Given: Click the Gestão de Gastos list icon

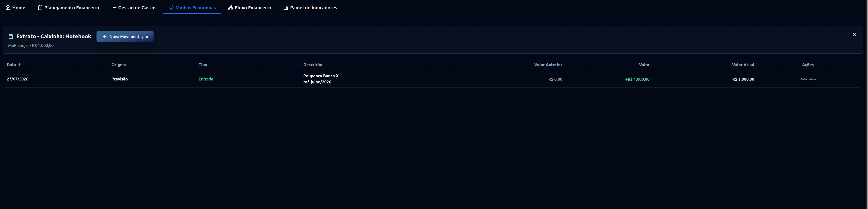Looking at the screenshot, I should tap(114, 7).
